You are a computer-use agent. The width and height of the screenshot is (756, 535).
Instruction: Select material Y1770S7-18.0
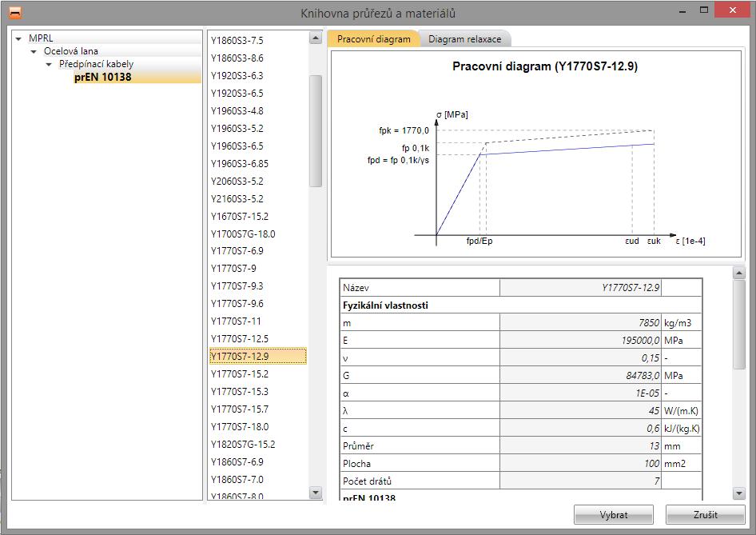240,426
